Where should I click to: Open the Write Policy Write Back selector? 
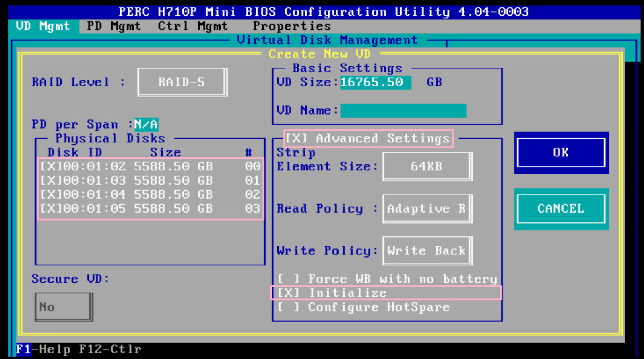click(x=427, y=251)
